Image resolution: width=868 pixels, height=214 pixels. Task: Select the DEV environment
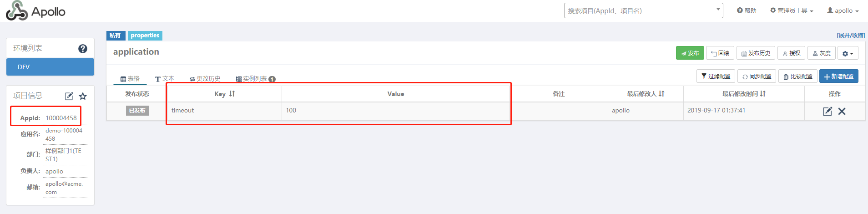tap(50, 67)
